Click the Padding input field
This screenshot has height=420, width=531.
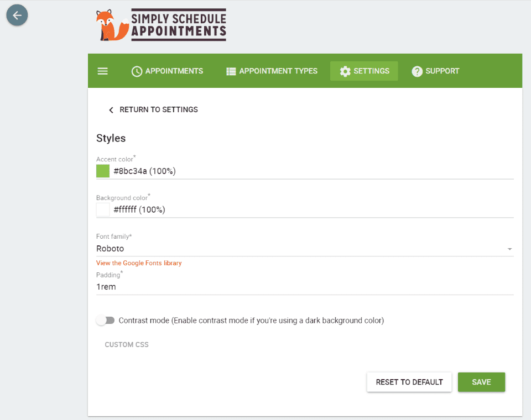[221, 286]
